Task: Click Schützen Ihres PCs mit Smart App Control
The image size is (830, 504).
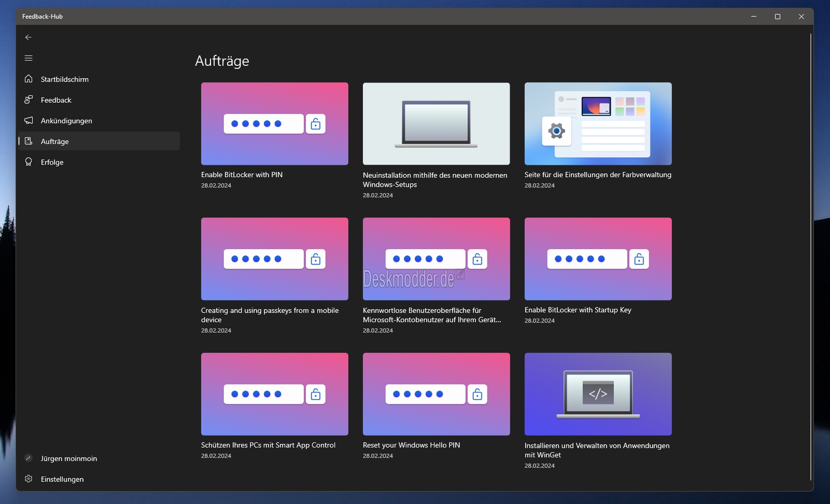Action: click(268, 445)
